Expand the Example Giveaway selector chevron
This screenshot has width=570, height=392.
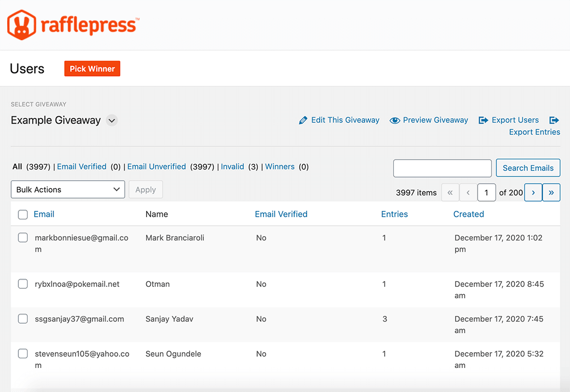tap(112, 121)
